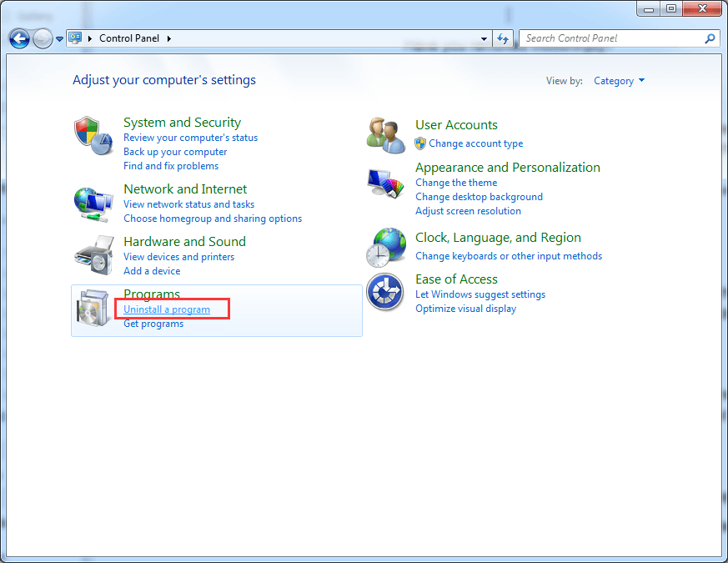This screenshot has width=728, height=563.
Task: Open Review your computer's status
Action: [190, 138]
